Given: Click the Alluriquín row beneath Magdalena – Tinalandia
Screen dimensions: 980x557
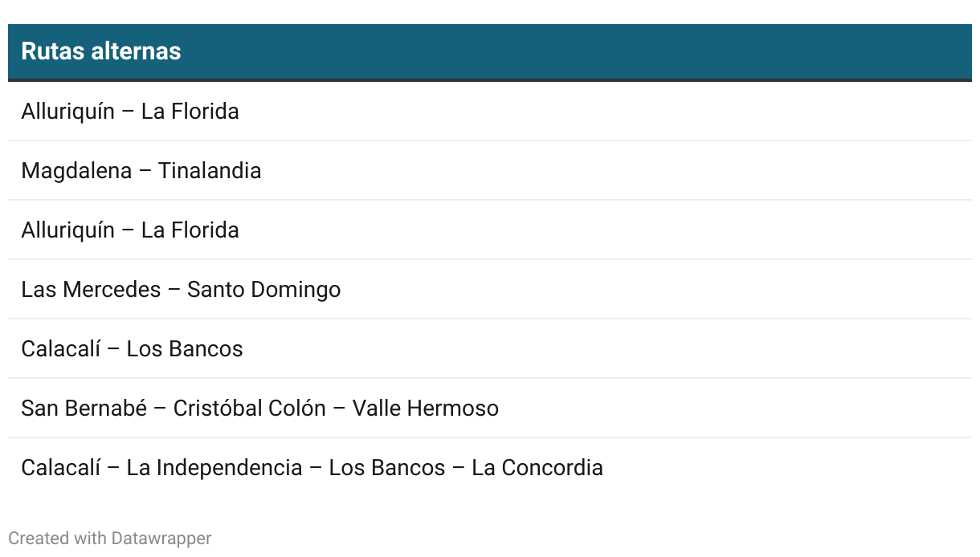Looking at the screenshot, I should (x=490, y=230).
